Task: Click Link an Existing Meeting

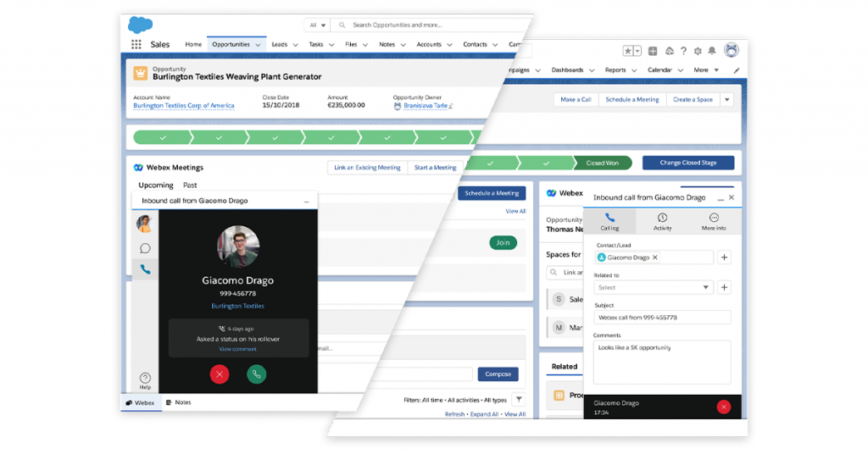Action: tap(367, 168)
